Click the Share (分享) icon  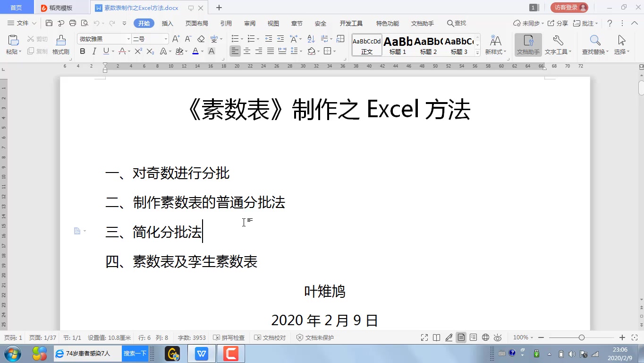pyautogui.click(x=558, y=23)
